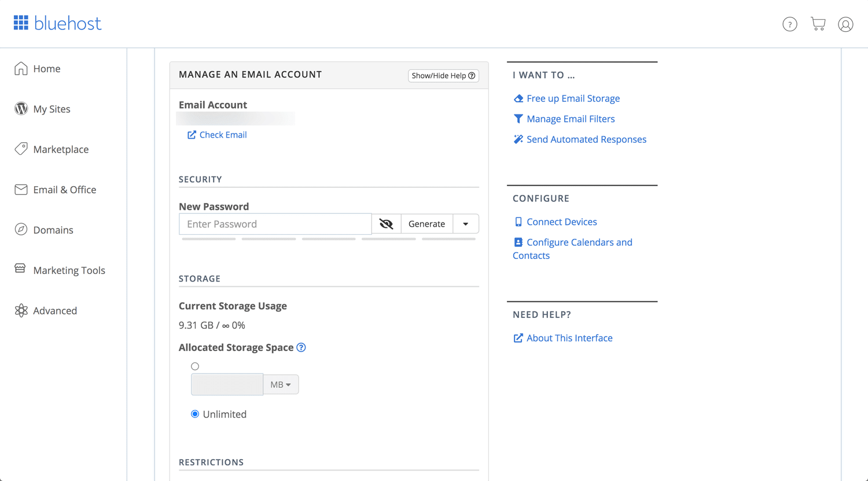The width and height of the screenshot is (868, 481).
Task: Open the user account profile icon
Action: 845,24
